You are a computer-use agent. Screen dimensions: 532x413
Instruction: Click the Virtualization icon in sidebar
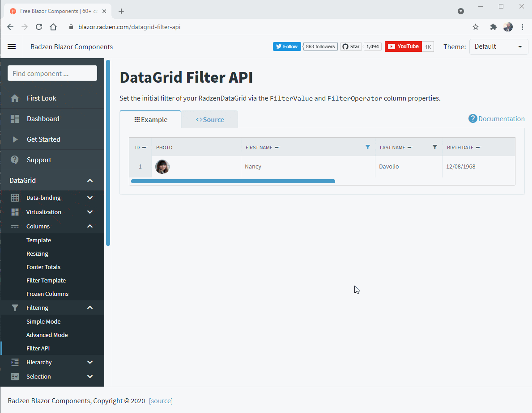click(15, 212)
